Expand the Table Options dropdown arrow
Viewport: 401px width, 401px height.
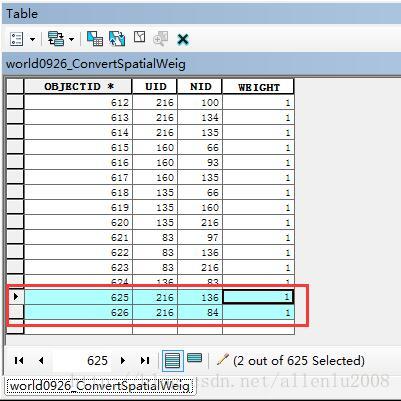point(32,39)
